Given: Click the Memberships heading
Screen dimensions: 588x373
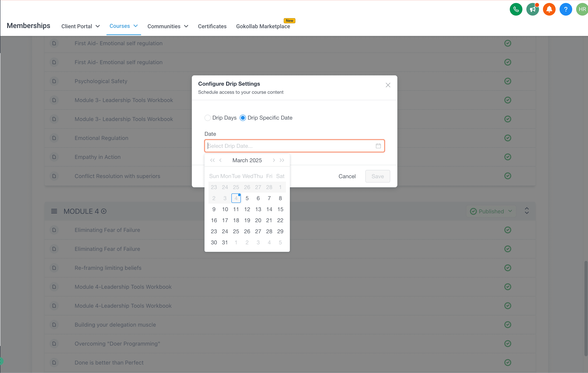Looking at the screenshot, I should (x=28, y=26).
